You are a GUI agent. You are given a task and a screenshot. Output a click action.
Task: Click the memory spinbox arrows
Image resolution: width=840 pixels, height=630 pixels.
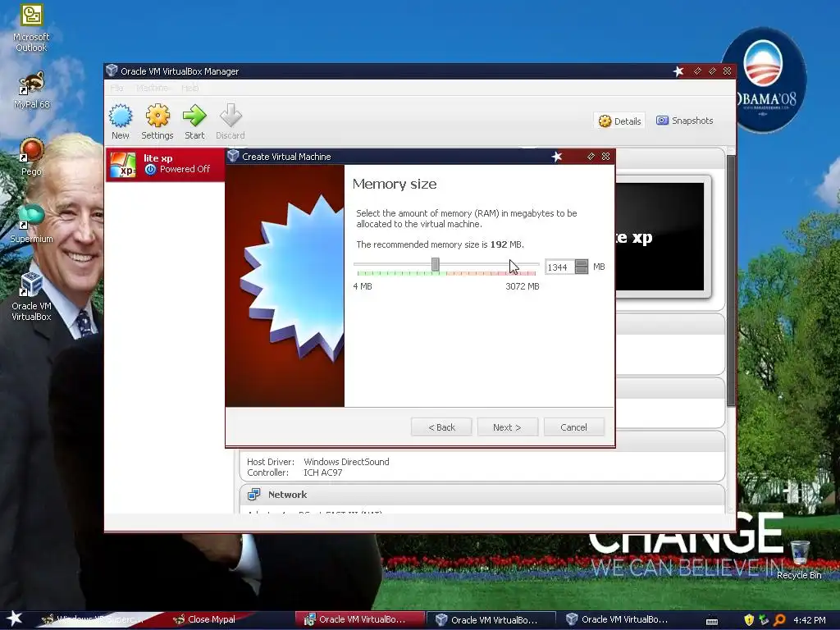coord(582,267)
